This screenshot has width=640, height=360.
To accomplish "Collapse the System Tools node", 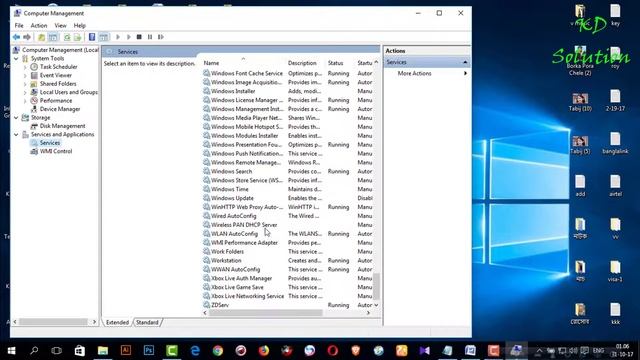I will (x=16, y=58).
